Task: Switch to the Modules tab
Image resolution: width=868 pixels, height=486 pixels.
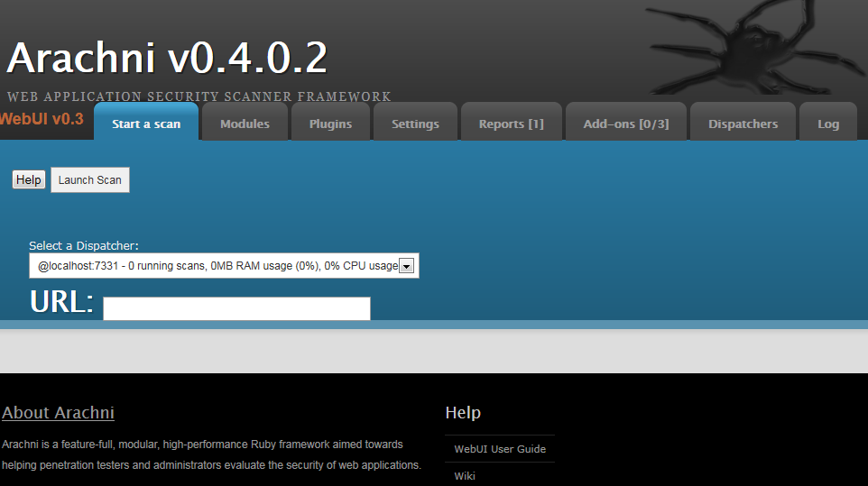Action: click(x=245, y=122)
